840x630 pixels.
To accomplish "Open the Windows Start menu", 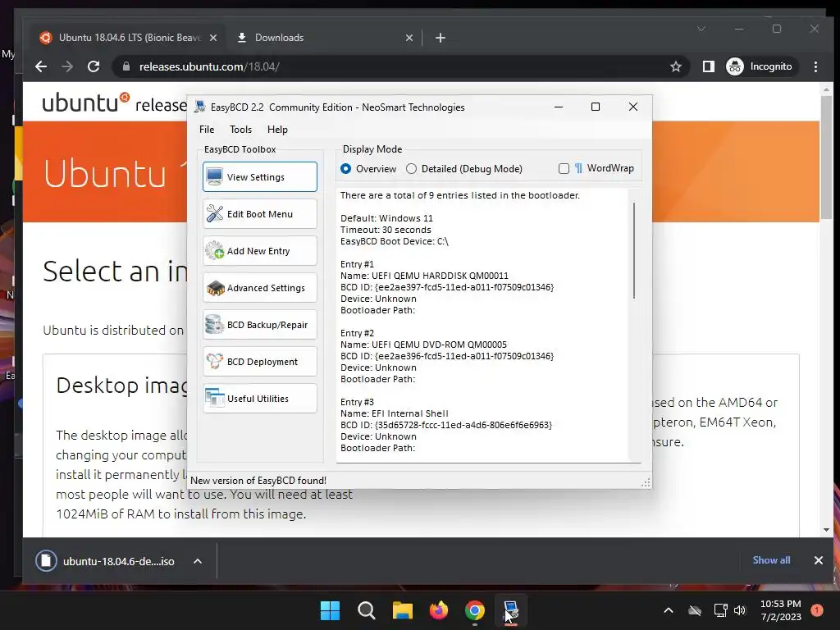I will (x=330, y=610).
